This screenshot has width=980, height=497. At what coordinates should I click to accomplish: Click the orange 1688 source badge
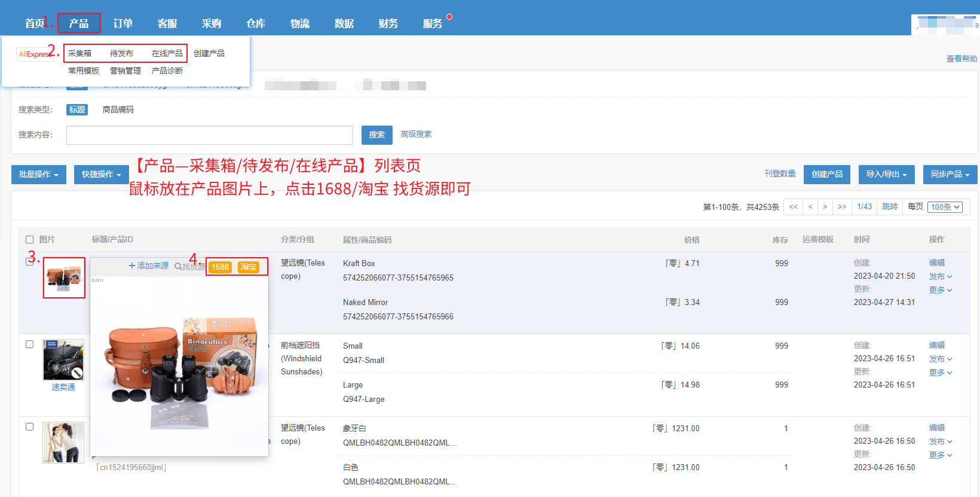pos(220,267)
